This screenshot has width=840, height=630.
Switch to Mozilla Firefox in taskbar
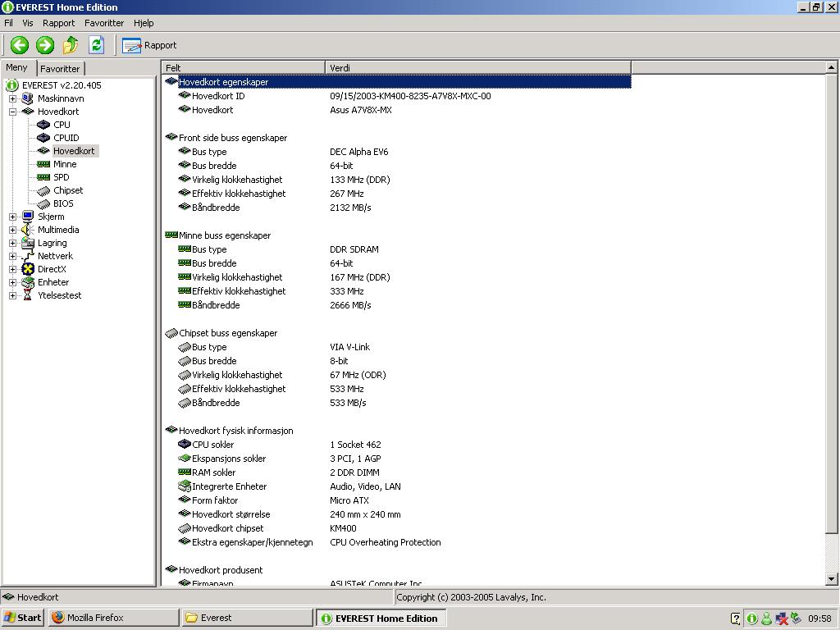coord(113,618)
